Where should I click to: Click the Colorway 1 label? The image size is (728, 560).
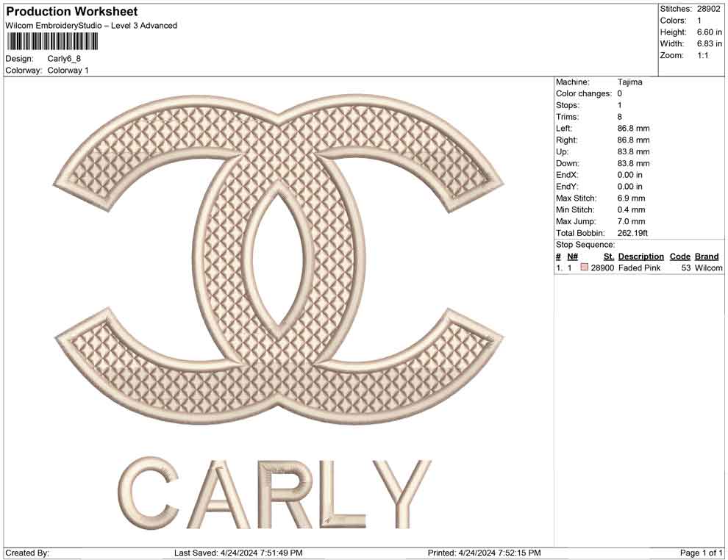[67, 71]
